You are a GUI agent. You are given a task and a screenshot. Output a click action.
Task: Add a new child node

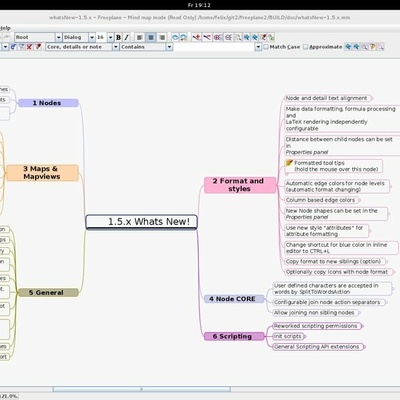click(197, 37)
